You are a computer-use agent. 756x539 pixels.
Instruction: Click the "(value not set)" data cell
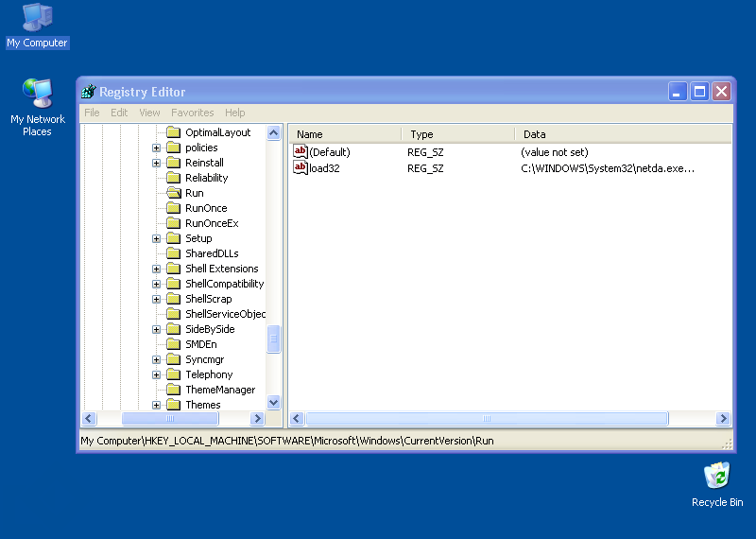click(555, 152)
